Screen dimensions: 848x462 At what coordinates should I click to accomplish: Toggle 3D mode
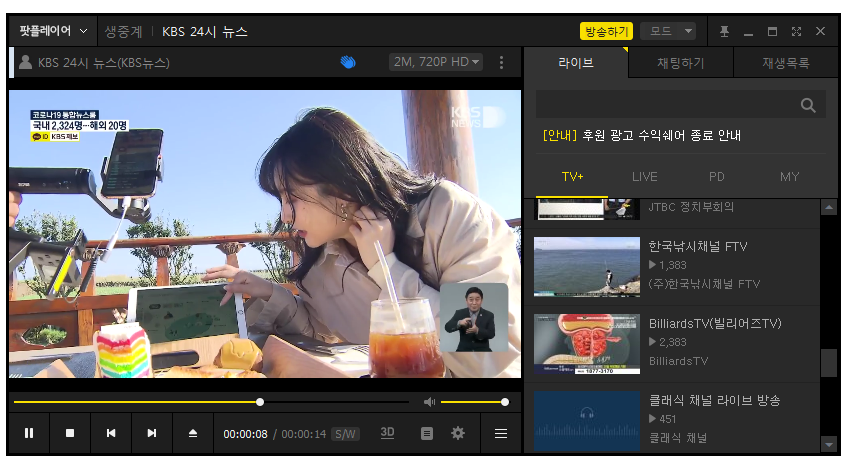pos(387,433)
